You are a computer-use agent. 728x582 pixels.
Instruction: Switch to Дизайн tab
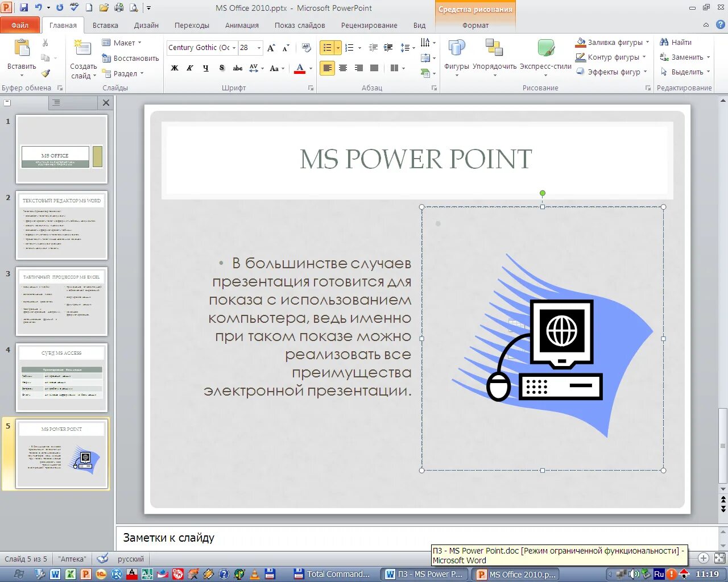pos(146,25)
